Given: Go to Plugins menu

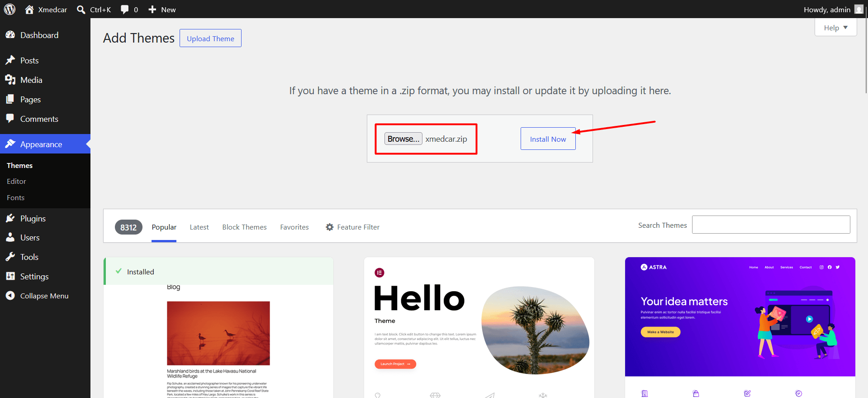Looking at the screenshot, I should click(x=45, y=218).
